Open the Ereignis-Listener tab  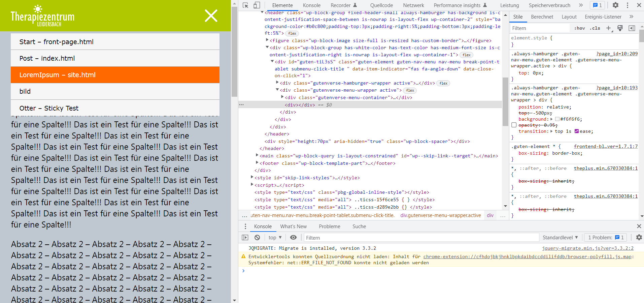pos(603,17)
